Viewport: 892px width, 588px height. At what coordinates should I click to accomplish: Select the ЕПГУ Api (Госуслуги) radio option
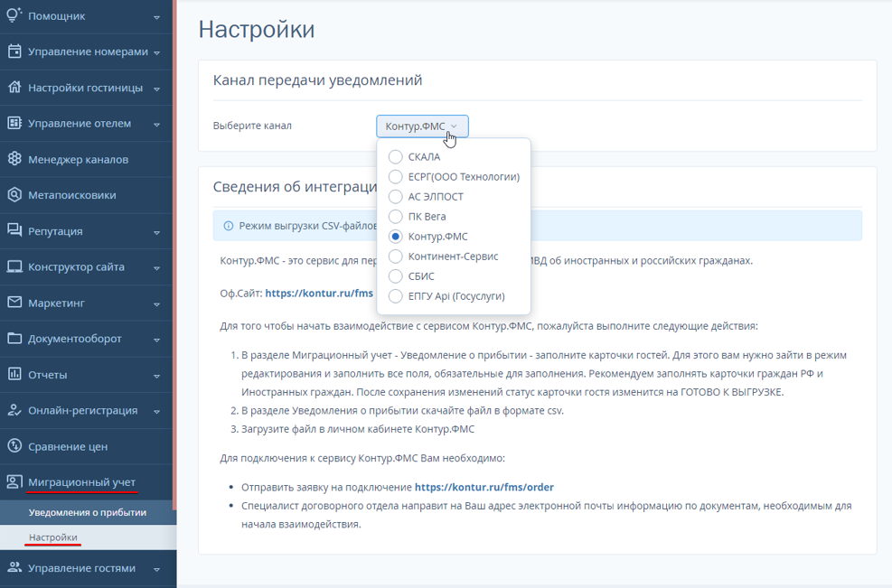coord(395,296)
